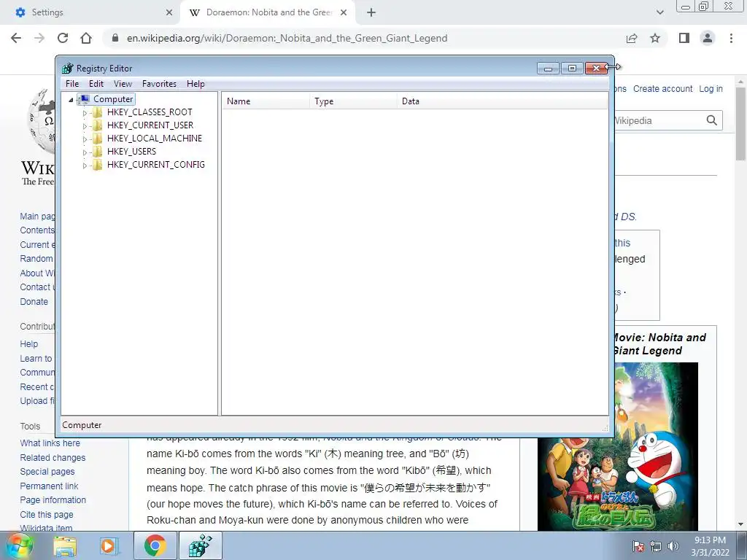Bookmark this page with star icon
Image resolution: width=747 pixels, height=560 pixels.
tap(655, 38)
